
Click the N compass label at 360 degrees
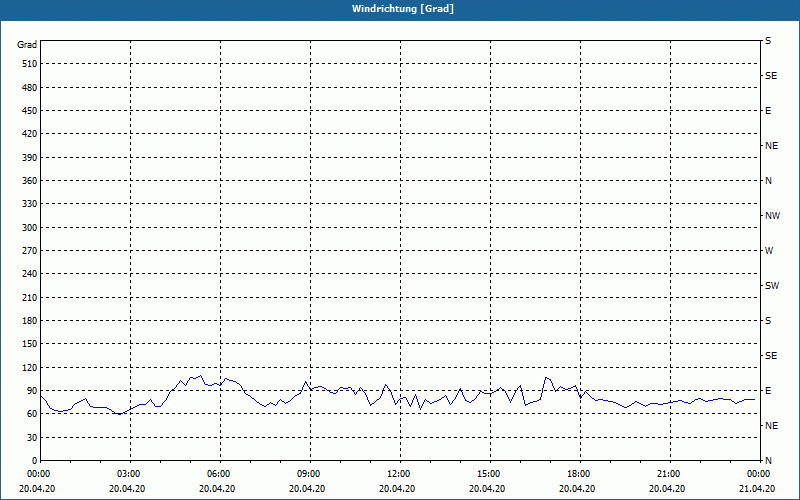click(768, 181)
